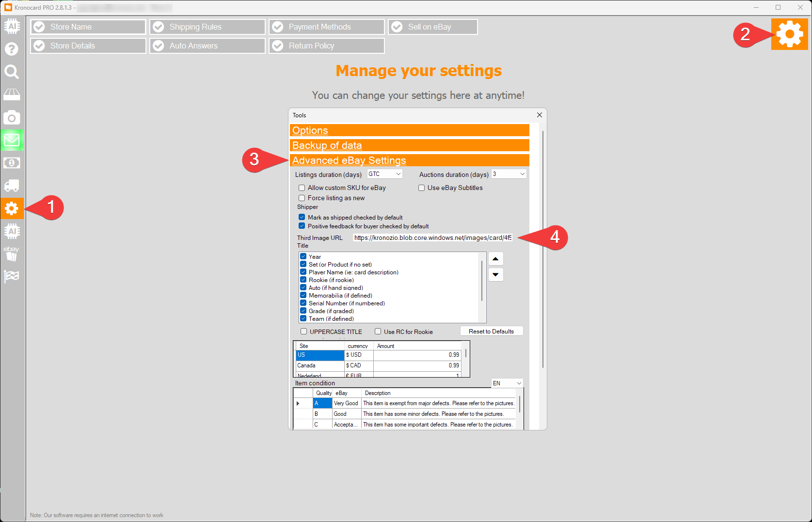Image resolution: width=812 pixels, height=522 pixels.
Task: Open the money bill icon in sidebar
Action: pyautogui.click(x=12, y=163)
